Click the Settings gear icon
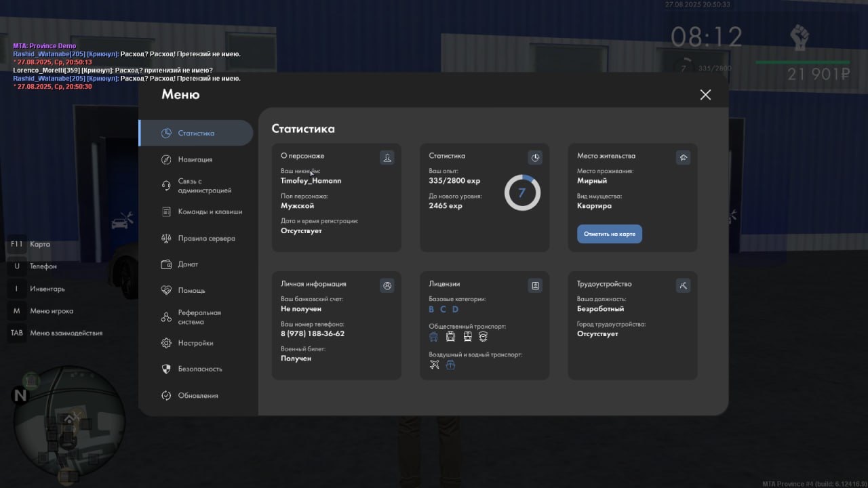This screenshot has height=488, width=868. coord(166,343)
